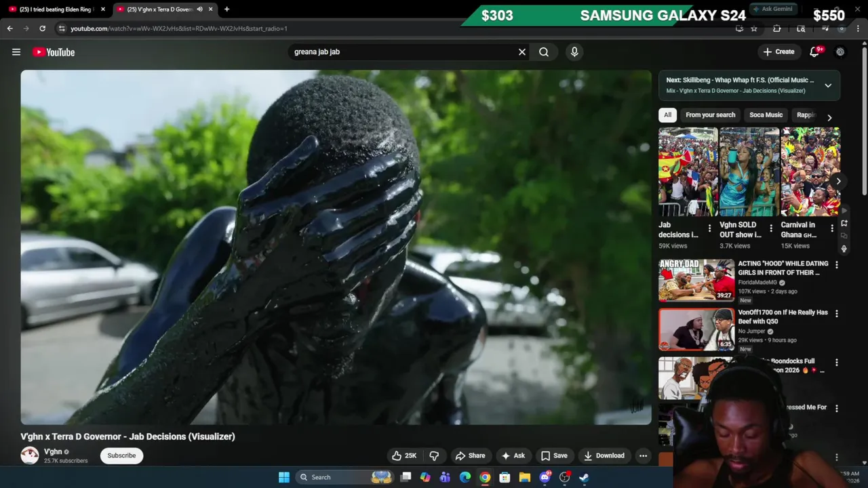
Task: Open a new browser tab
Action: [226, 9]
